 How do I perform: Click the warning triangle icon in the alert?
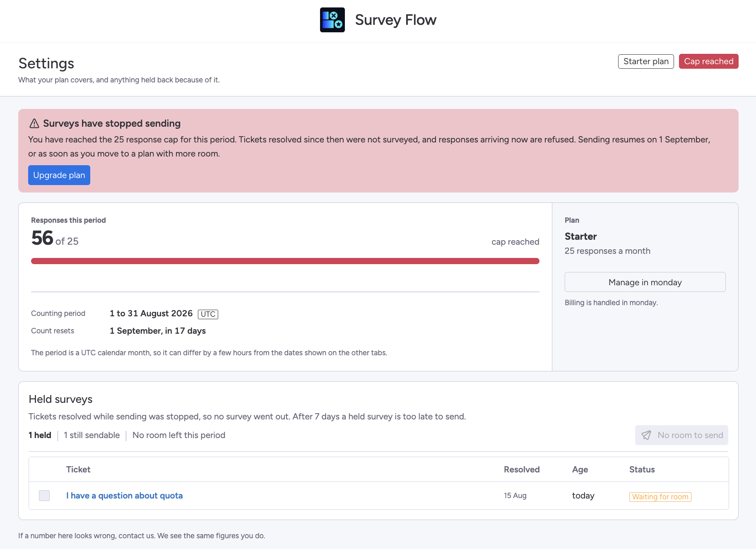[x=34, y=123]
